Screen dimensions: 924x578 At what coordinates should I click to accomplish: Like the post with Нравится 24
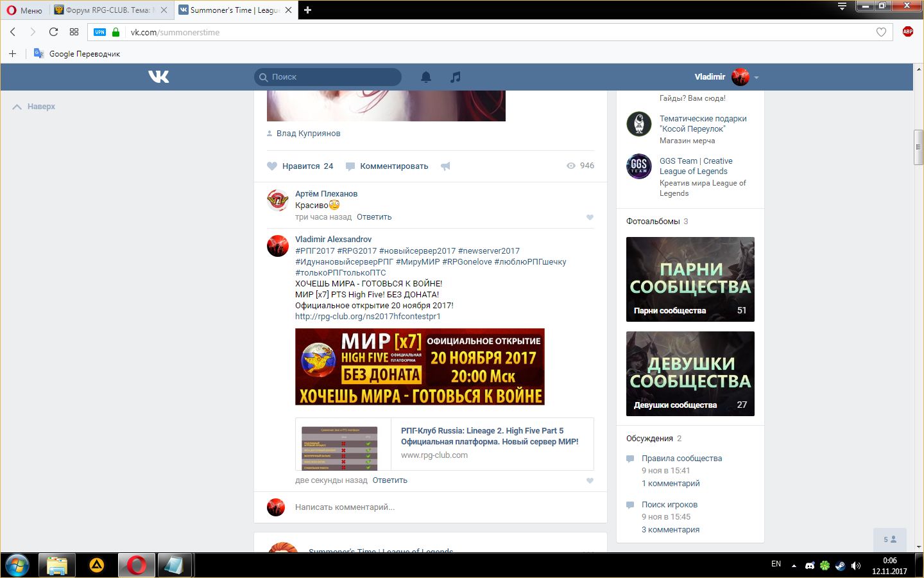click(x=300, y=166)
